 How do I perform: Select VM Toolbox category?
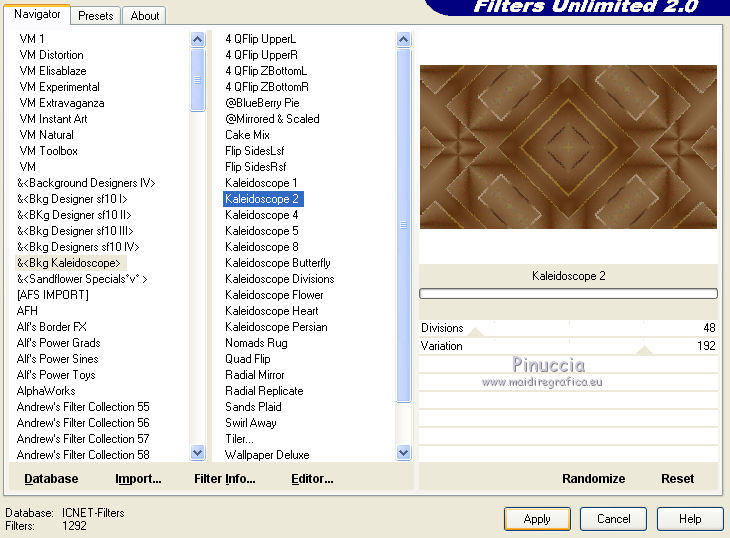point(48,151)
